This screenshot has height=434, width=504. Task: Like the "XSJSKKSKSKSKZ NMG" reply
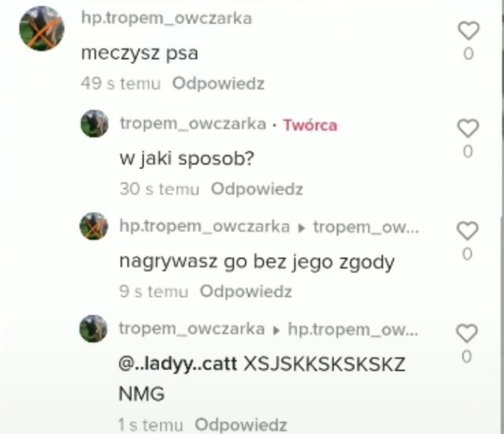467,333
